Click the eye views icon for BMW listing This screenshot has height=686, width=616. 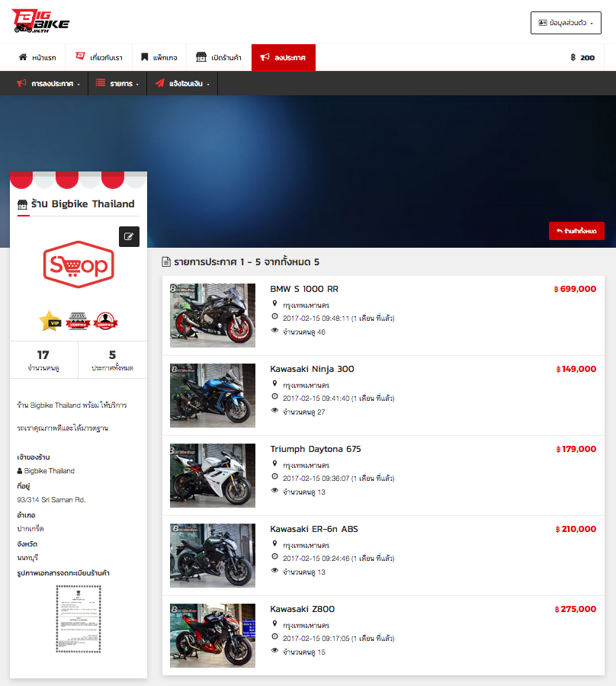tap(274, 330)
